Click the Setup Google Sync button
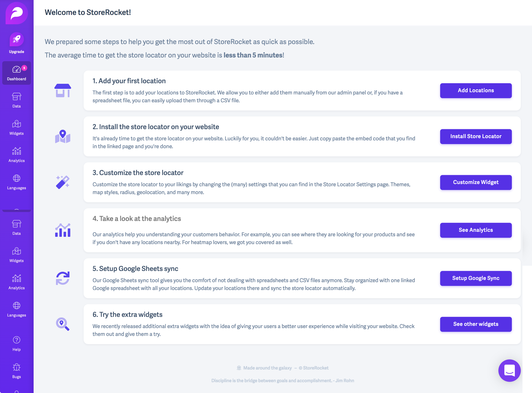 click(x=476, y=278)
